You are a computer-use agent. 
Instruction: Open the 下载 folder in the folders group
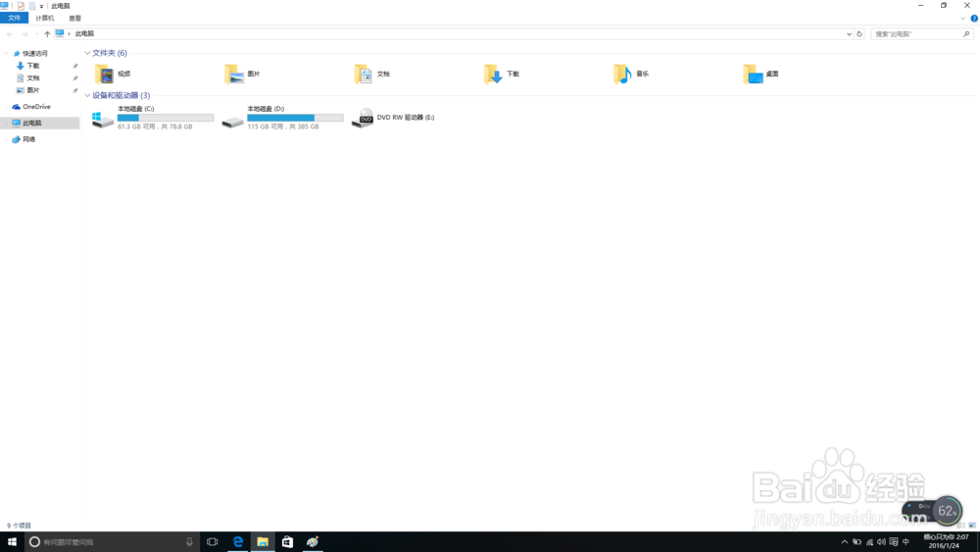pyautogui.click(x=502, y=74)
